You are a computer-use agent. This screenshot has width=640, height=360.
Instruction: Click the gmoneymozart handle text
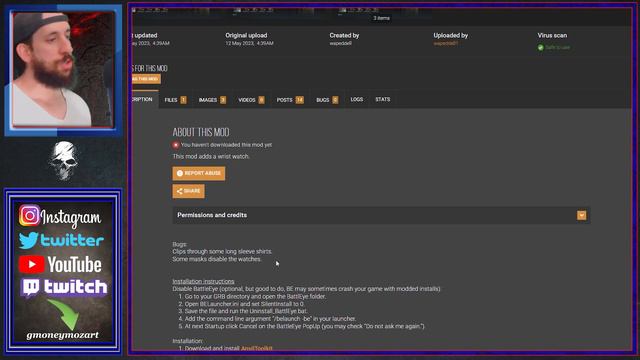coord(62,335)
